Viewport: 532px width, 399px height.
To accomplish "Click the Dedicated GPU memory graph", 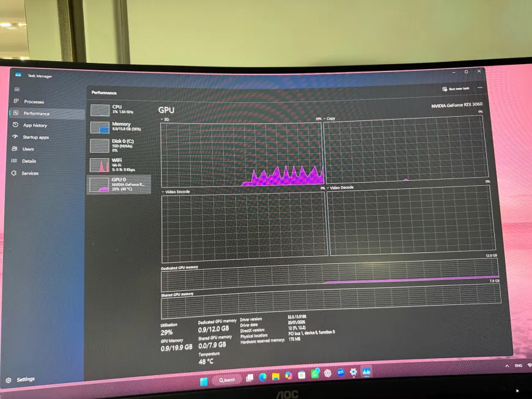I will 330,274.
